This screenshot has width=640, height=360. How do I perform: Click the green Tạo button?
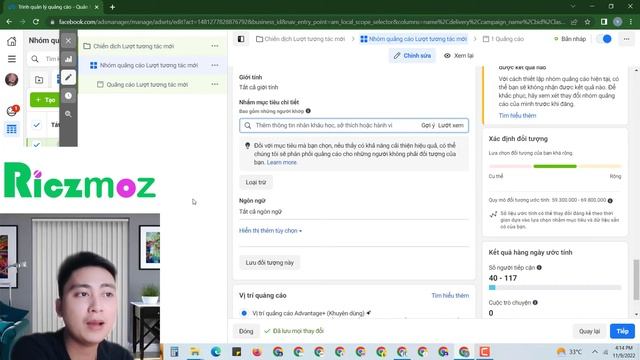[45, 100]
